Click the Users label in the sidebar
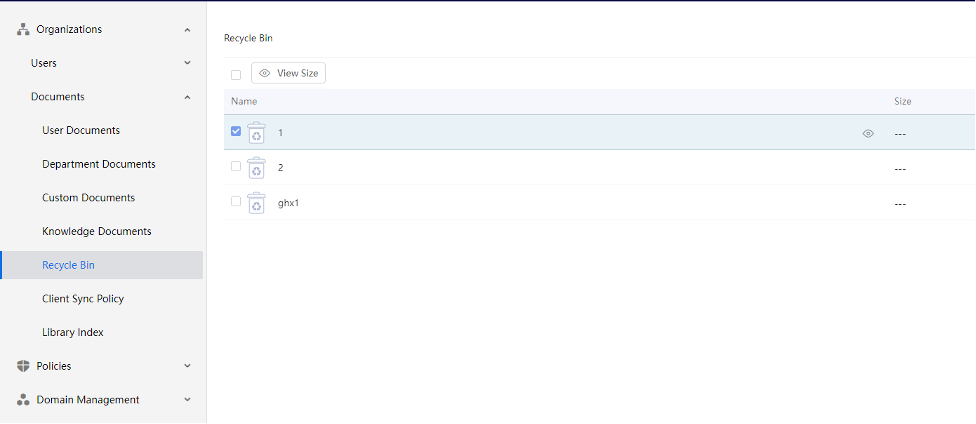This screenshot has height=424, width=976. [44, 63]
